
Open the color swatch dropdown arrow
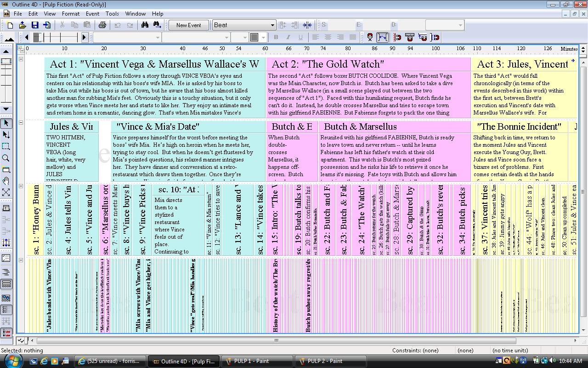(x=263, y=37)
